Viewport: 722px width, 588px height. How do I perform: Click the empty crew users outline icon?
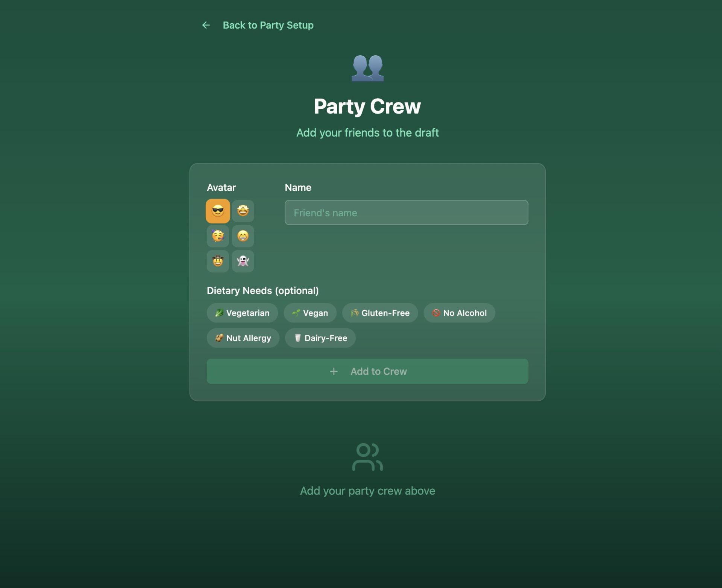[367, 457]
